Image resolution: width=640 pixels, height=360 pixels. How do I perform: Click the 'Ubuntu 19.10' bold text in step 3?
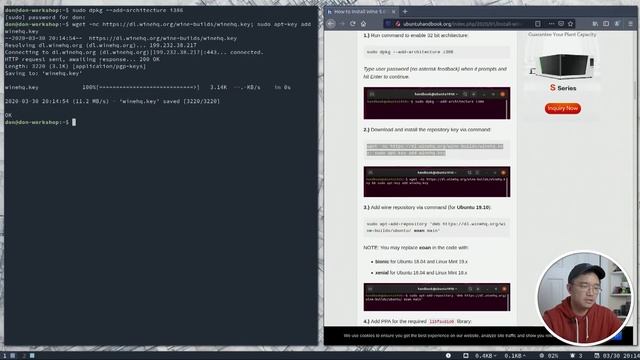point(473,207)
